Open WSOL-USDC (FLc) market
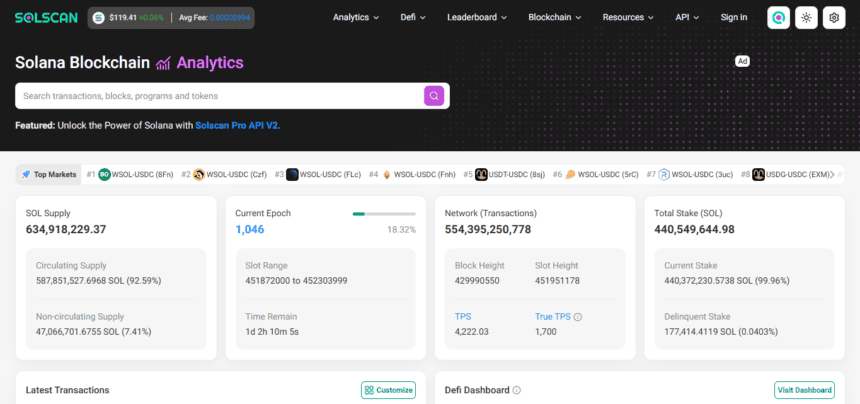 pyautogui.click(x=330, y=174)
